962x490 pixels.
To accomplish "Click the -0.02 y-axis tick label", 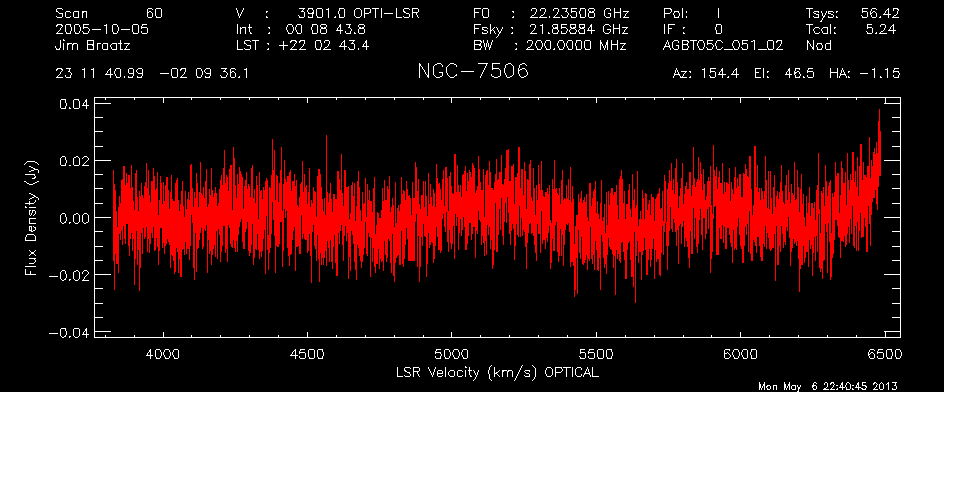I will coord(69,275).
